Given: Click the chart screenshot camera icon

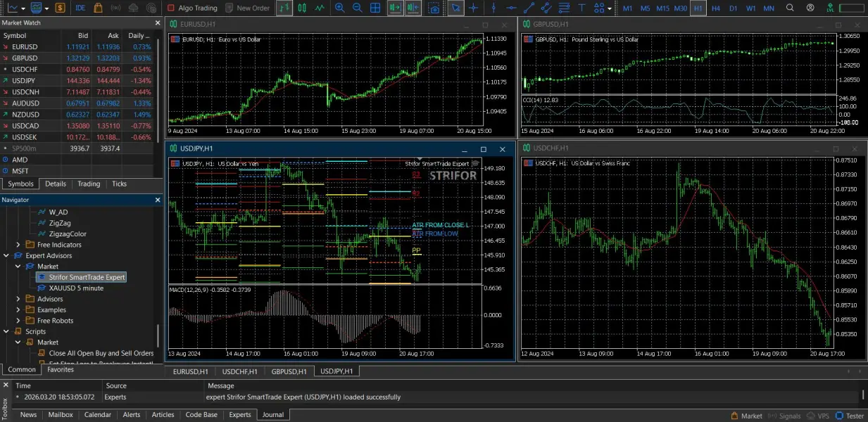Looking at the screenshot, I should tap(434, 8).
